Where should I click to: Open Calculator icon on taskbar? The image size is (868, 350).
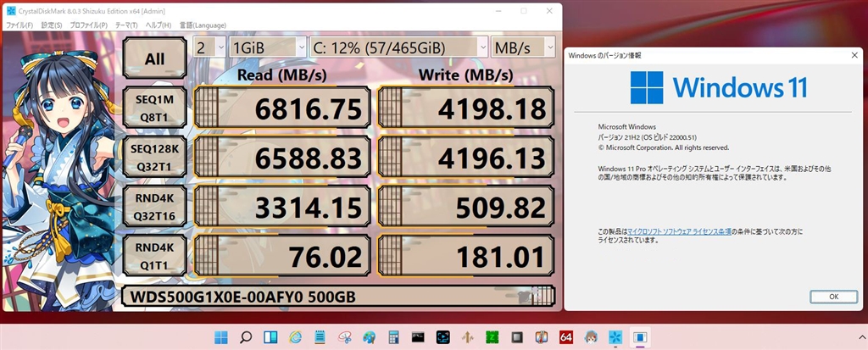[394, 336]
